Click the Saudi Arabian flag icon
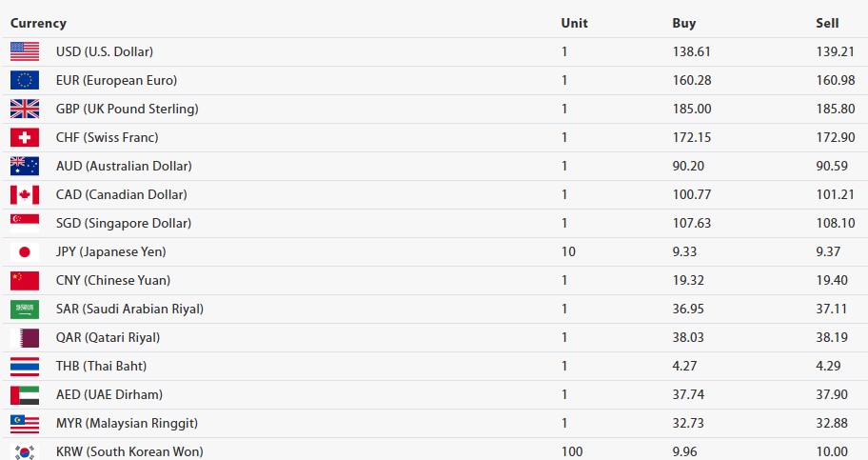The image size is (868, 460). 25,309
